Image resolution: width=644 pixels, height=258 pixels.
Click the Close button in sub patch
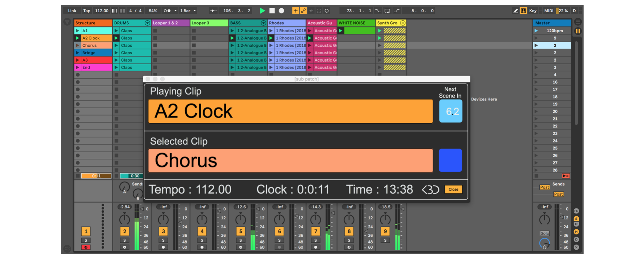point(453,189)
